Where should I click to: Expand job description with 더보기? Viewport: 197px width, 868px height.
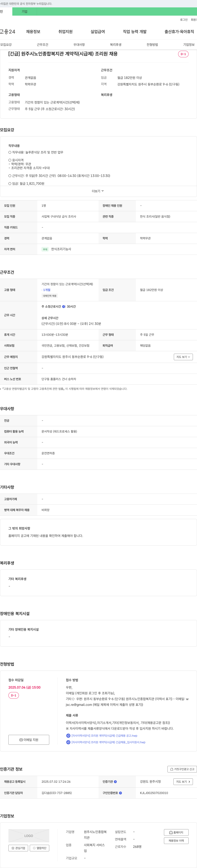coord(98,191)
